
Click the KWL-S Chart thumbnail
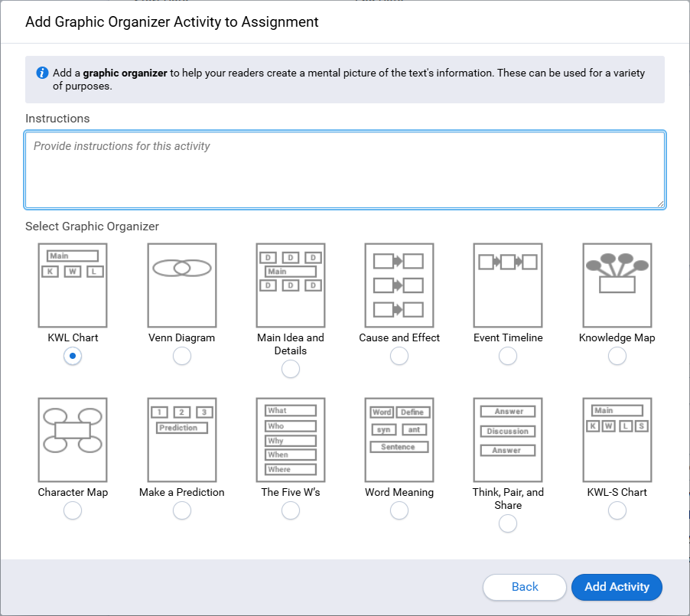tap(617, 440)
